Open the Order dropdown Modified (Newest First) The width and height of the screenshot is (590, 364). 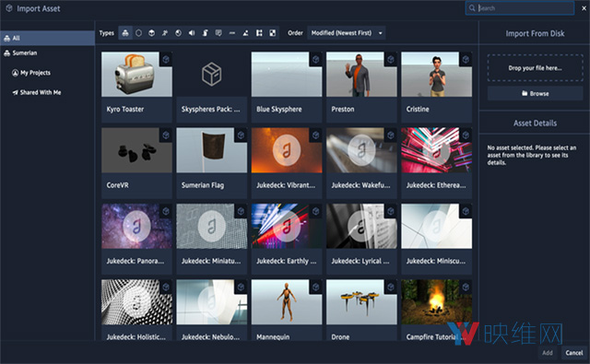(x=347, y=33)
